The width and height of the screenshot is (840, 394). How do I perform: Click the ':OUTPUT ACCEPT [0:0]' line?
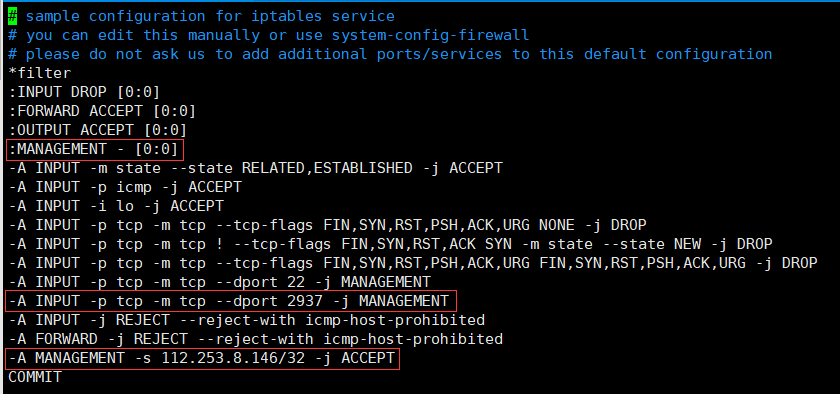tap(98, 130)
